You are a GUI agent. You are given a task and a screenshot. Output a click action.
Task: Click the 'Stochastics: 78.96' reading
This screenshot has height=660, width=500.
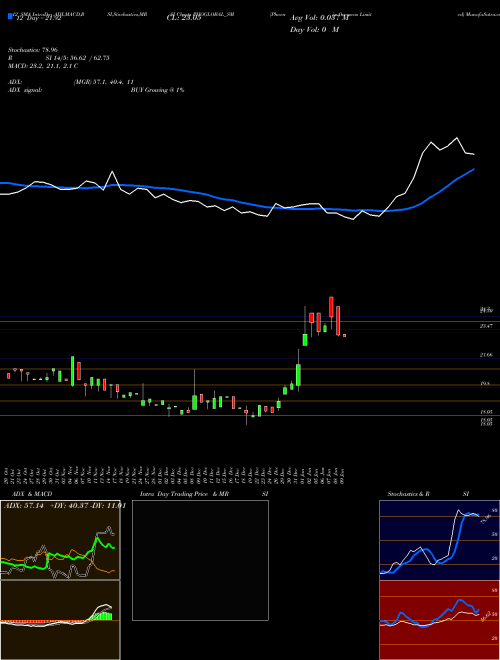pos(33,50)
